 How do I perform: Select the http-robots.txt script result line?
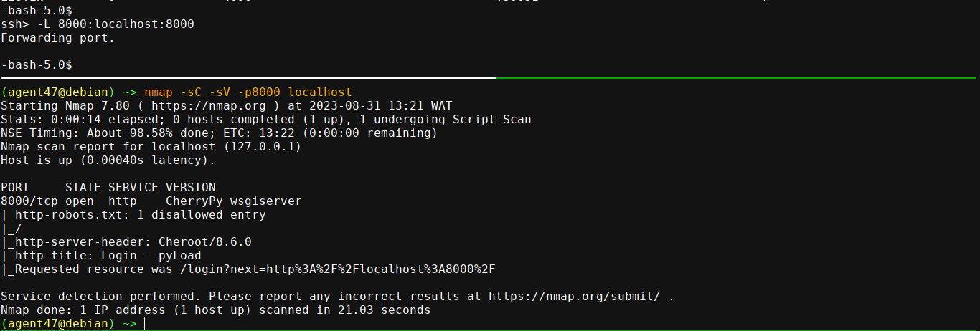coord(140,215)
